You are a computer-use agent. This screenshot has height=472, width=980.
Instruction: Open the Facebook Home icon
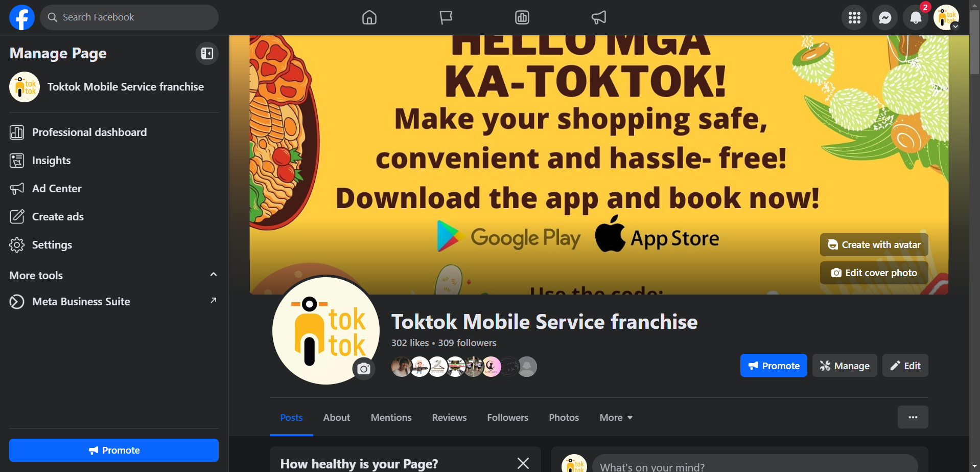tap(369, 17)
